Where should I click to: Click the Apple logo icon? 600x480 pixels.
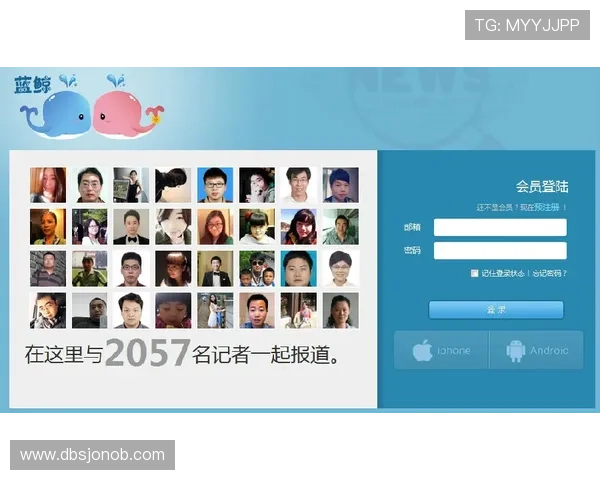[x=423, y=350]
